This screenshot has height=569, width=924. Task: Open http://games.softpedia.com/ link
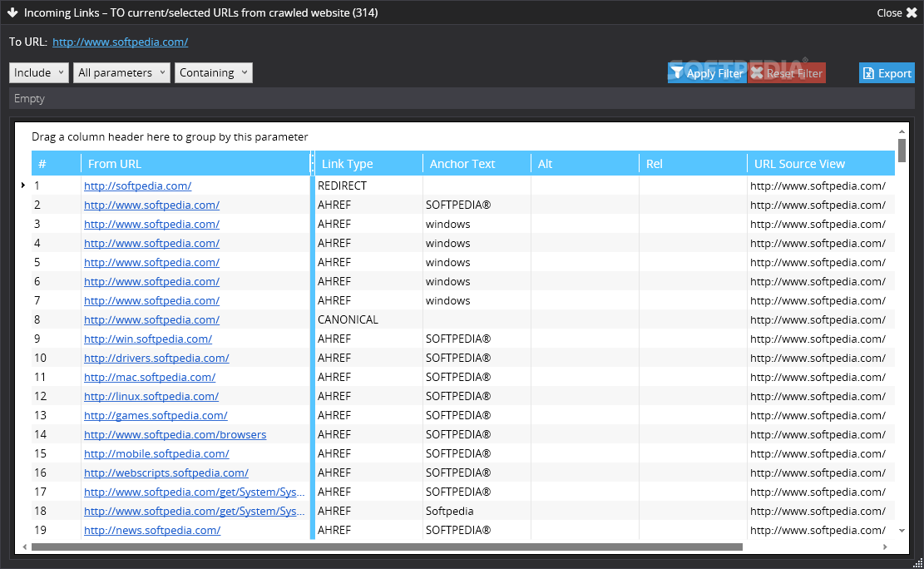click(x=156, y=415)
